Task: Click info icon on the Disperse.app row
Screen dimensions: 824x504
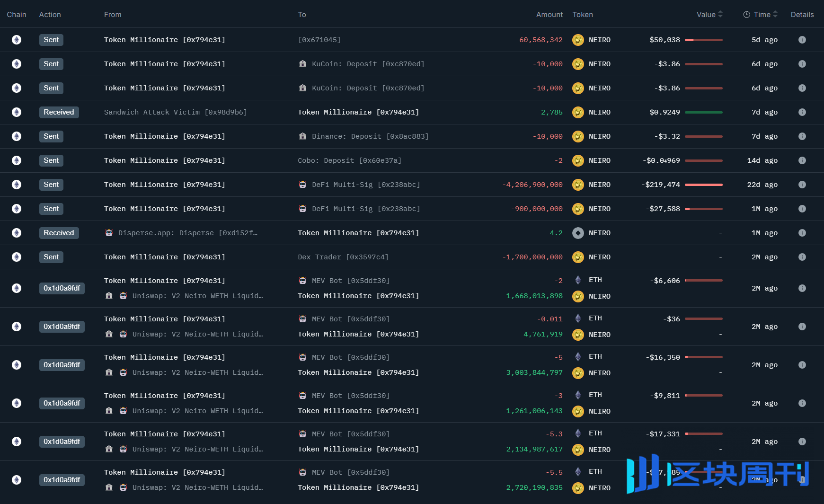Action: point(802,233)
